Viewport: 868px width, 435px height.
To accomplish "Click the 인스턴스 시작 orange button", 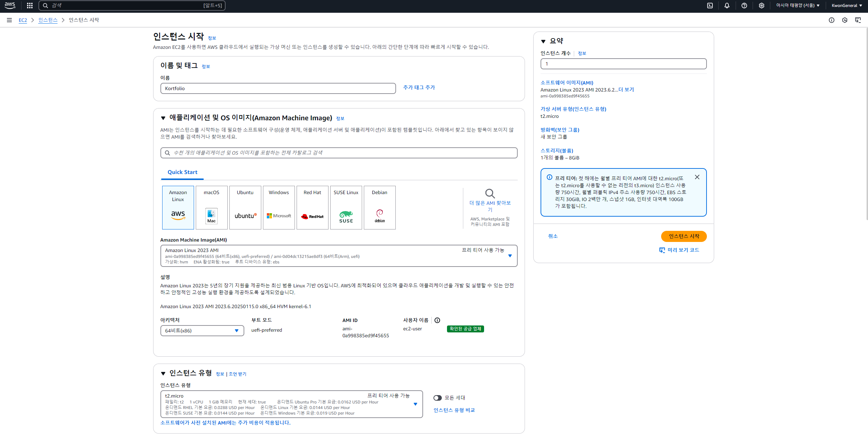I will click(x=684, y=236).
